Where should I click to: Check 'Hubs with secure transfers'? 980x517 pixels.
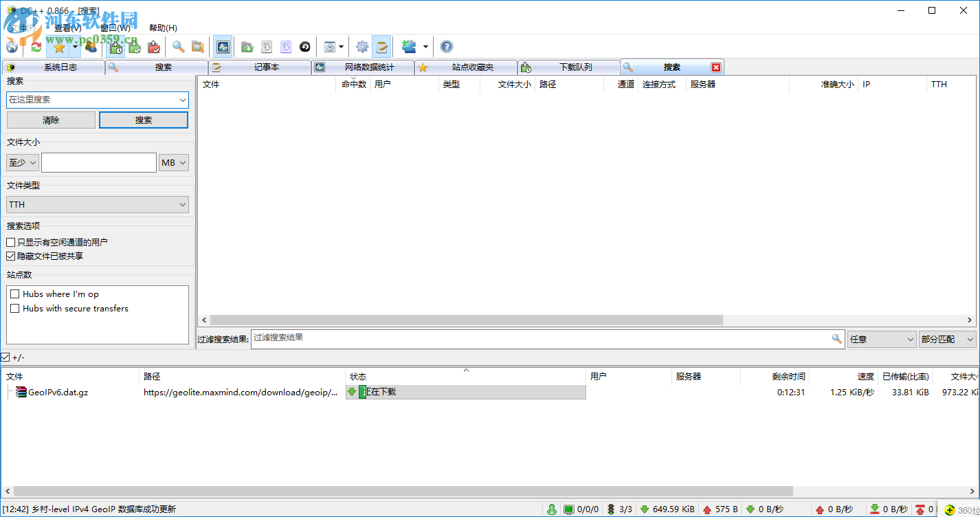[x=15, y=308]
